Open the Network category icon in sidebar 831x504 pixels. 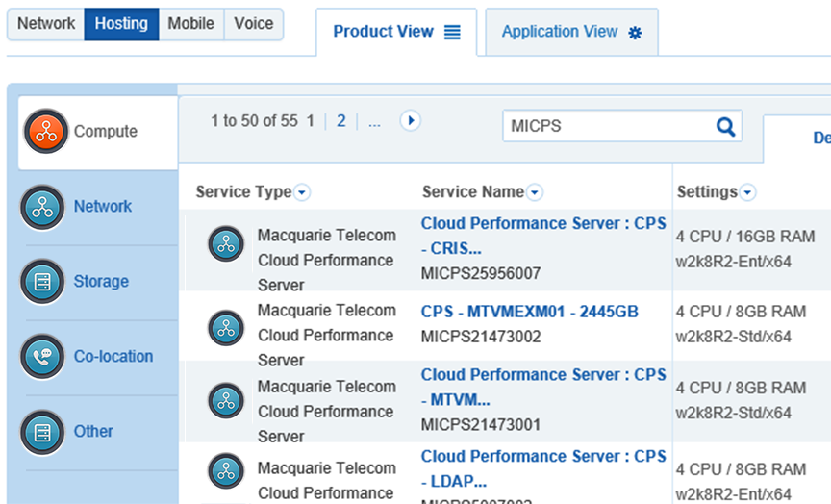tap(42, 207)
